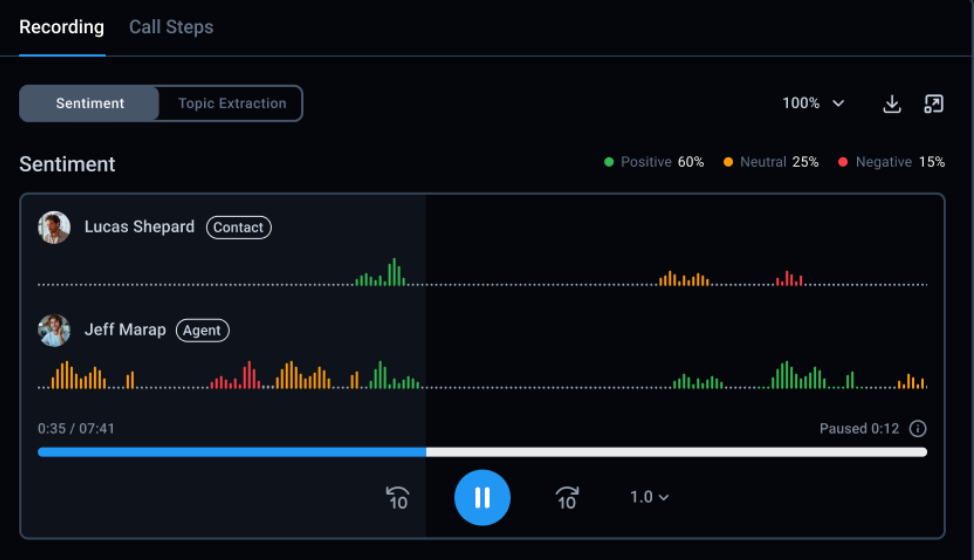Select the Recording tab
This screenshot has width=974, height=560.
tap(61, 27)
